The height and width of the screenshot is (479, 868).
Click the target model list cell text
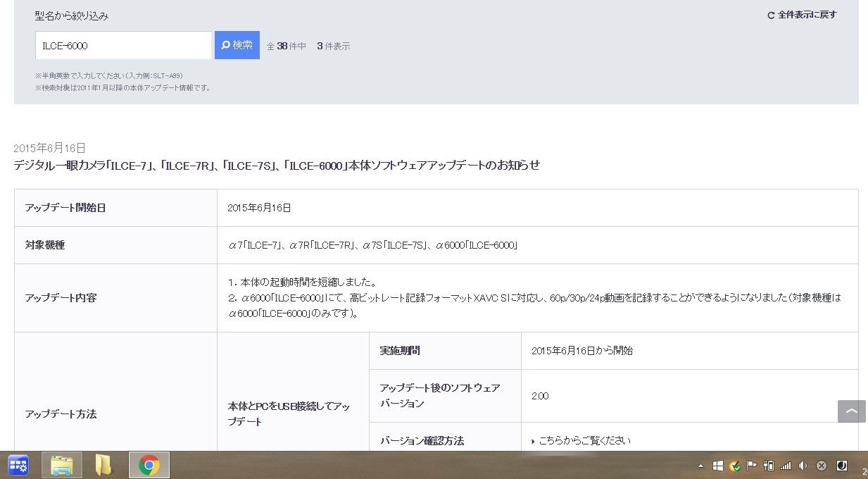(373, 245)
